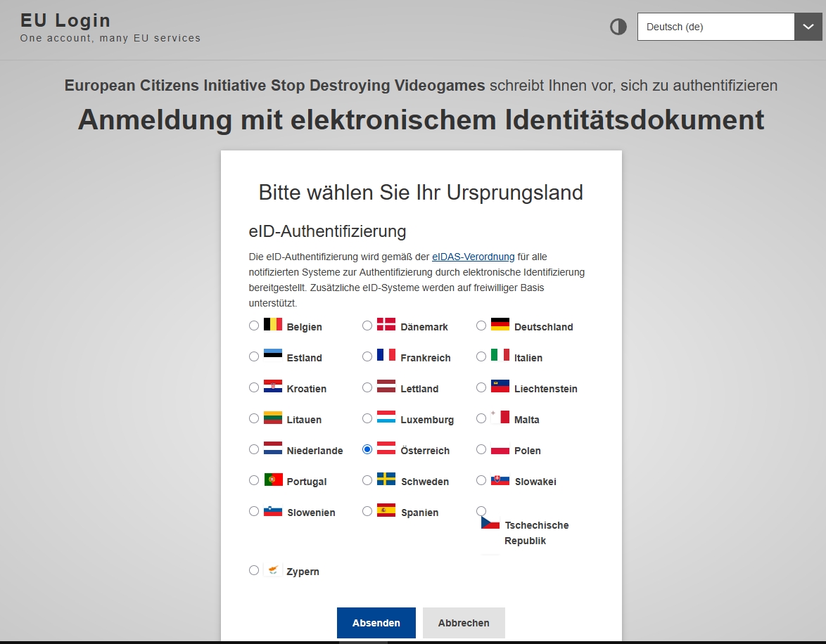Click the Germany flag icon

(x=500, y=324)
